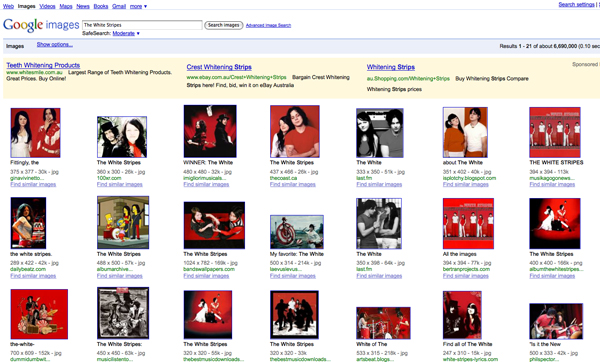Open Maps from the top navigation
600x362 pixels.
tap(66, 6)
